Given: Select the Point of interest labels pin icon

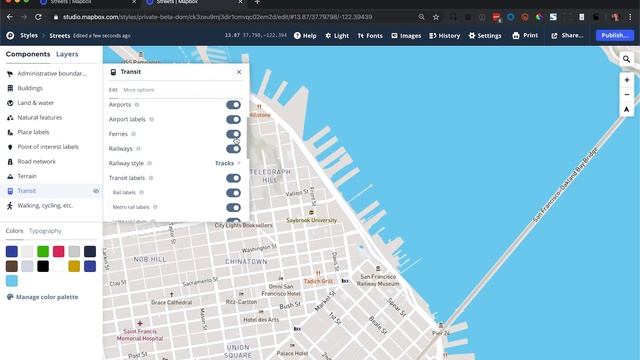Looking at the screenshot, I should point(10,147).
